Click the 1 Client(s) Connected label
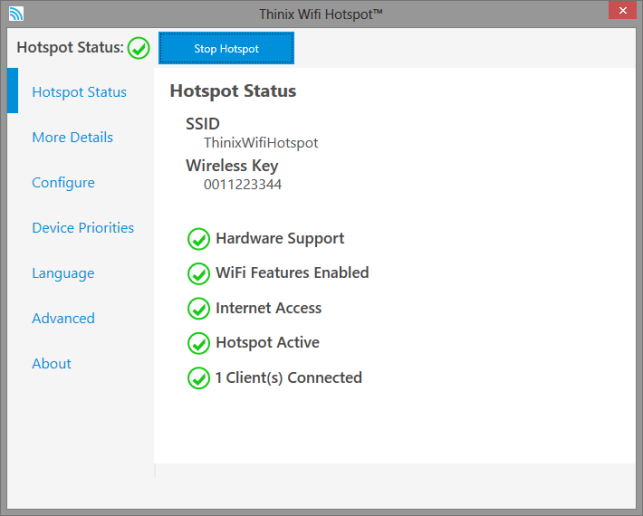The height and width of the screenshot is (516, 643). coord(289,378)
